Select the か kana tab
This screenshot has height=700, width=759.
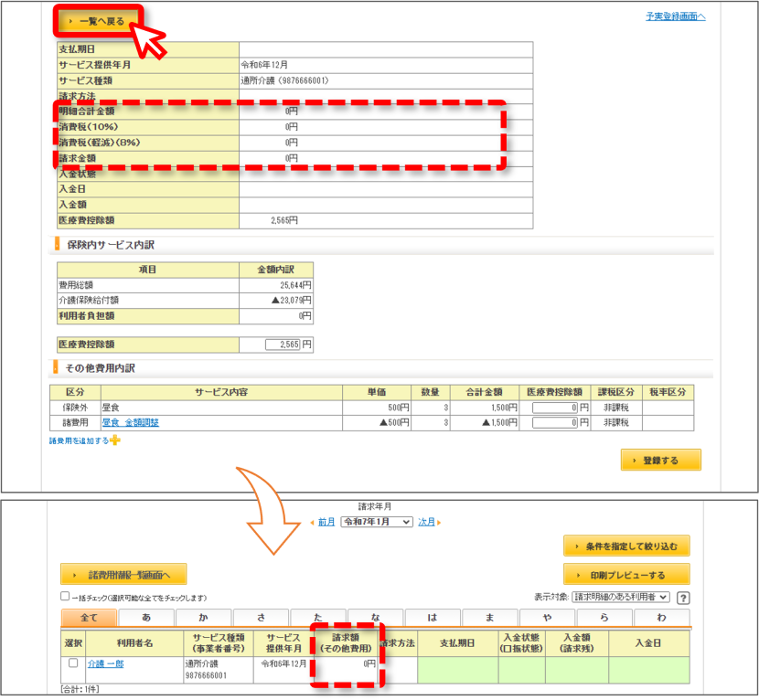(203, 618)
